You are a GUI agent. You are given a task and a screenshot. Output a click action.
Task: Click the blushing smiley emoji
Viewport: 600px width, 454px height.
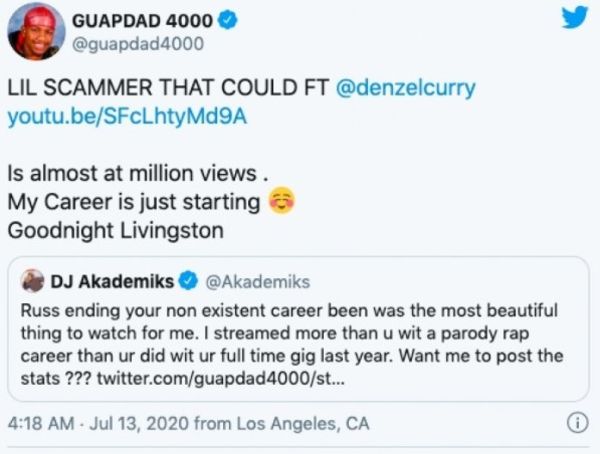click(282, 201)
